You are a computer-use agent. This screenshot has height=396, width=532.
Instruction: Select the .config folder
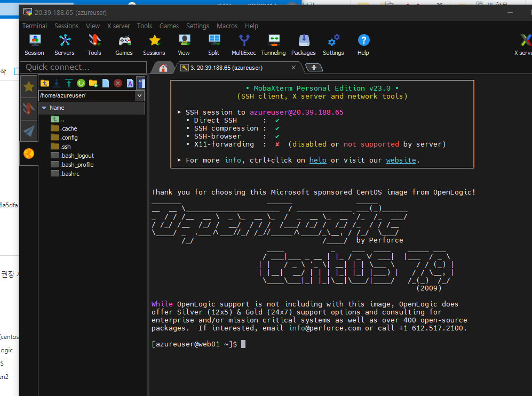point(64,138)
